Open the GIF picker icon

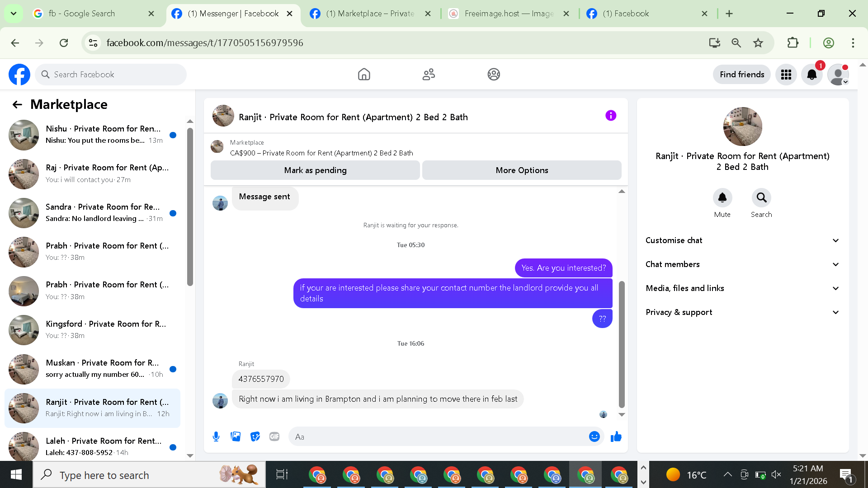pos(274,436)
